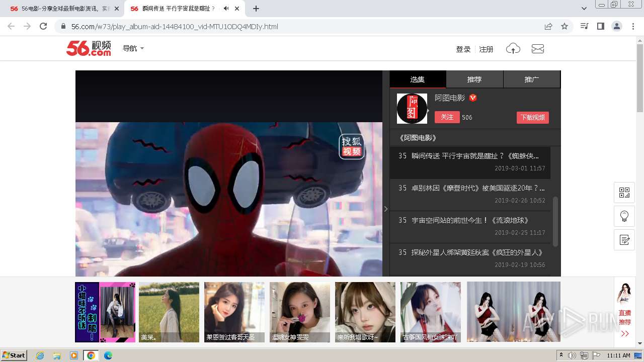This screenshot has width=644, height=362.
Task: Open Windows Media Player from taskbar
Action: 74,355
